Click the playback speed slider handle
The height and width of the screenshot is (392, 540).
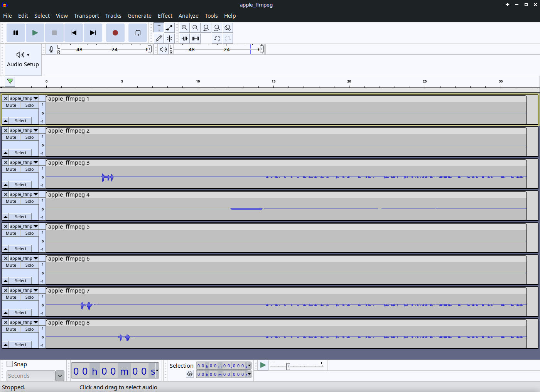(x=288, y=367)
